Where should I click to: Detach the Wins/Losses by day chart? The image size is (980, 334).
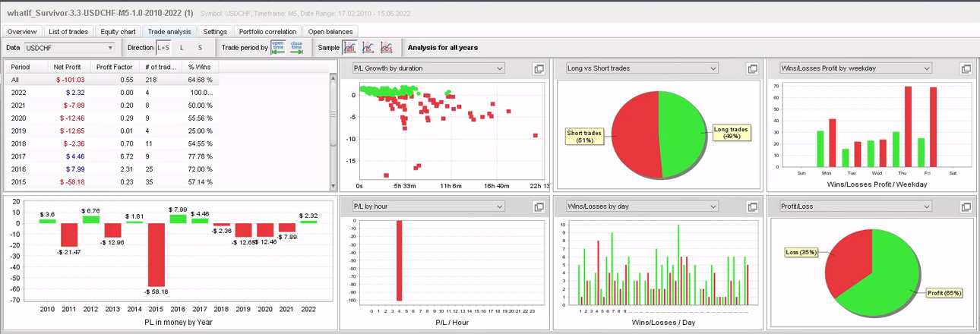click(x=753, y=206)
